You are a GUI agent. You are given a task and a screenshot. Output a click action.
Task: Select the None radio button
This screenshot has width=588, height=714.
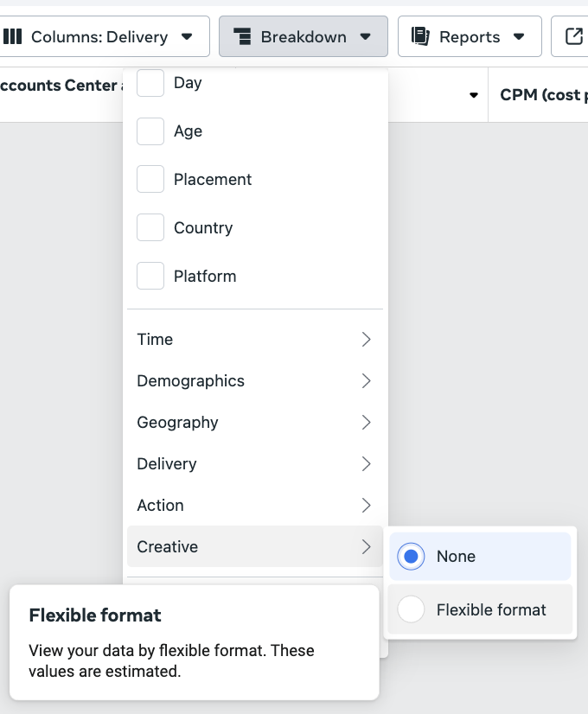point(411,557)
